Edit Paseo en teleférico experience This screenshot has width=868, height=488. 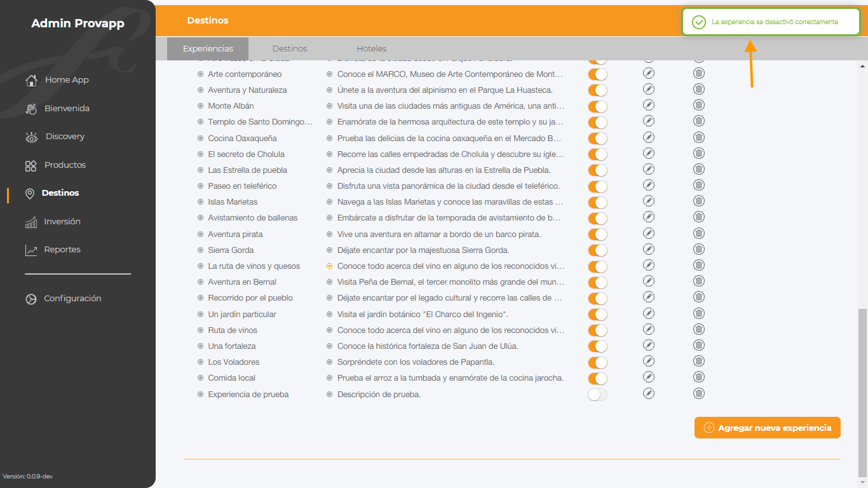(x=649, y=185)
